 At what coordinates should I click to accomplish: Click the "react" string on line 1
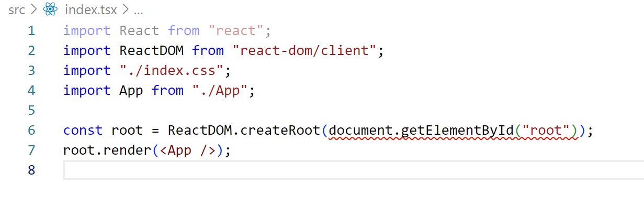[236, 30]
